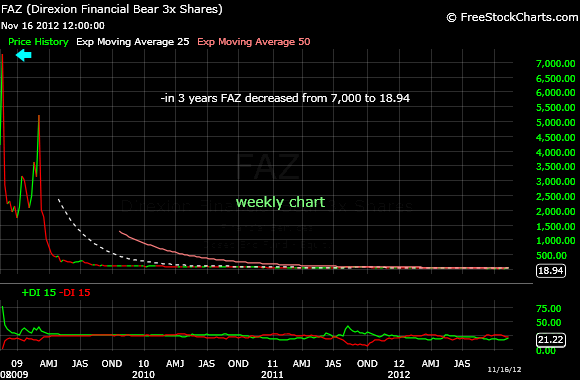This screenshot has width=580, height=380.
Task: Click the Price History legend label
Action: tap(38, 42)
